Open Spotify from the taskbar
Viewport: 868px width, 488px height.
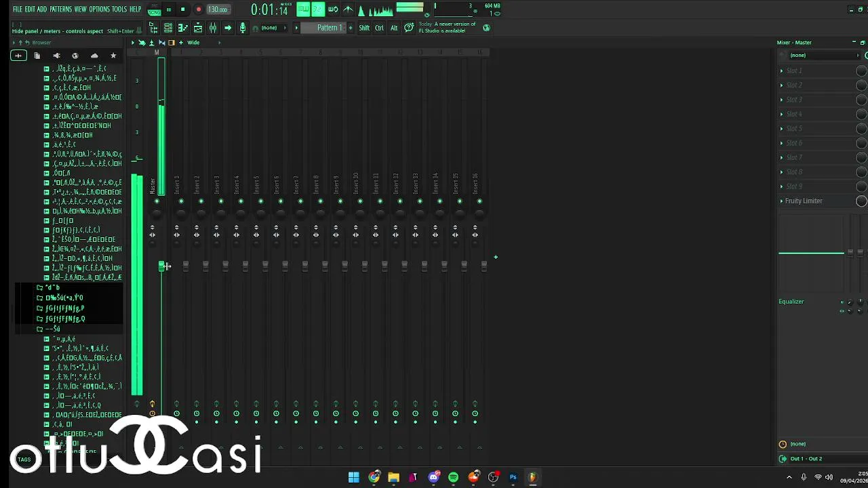[454, 477]
